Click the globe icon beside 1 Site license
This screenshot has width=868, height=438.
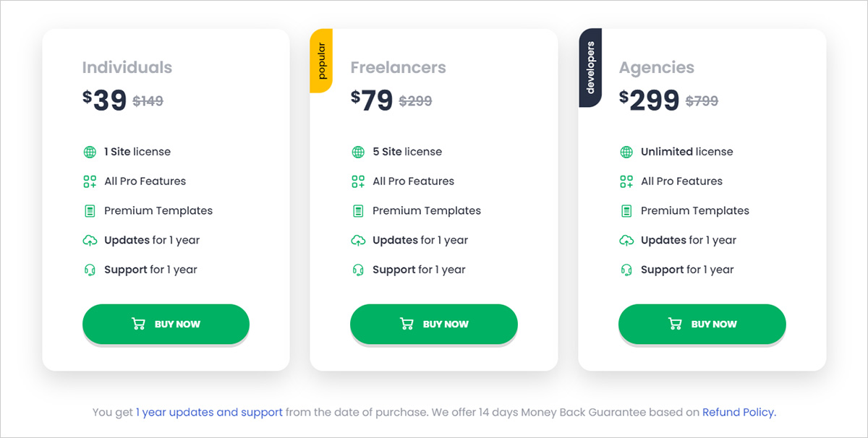pos(90,152)
